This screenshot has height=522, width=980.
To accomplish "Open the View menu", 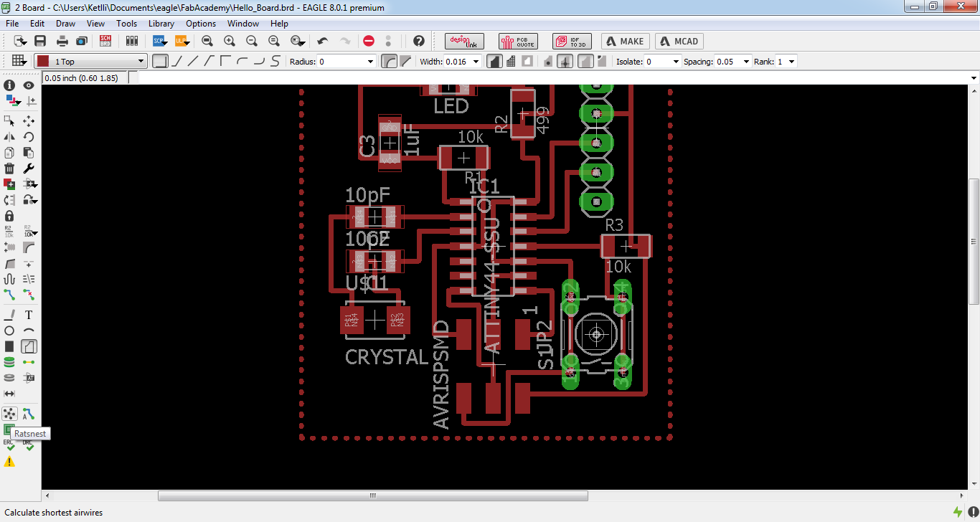I will [x=95, y=24].
